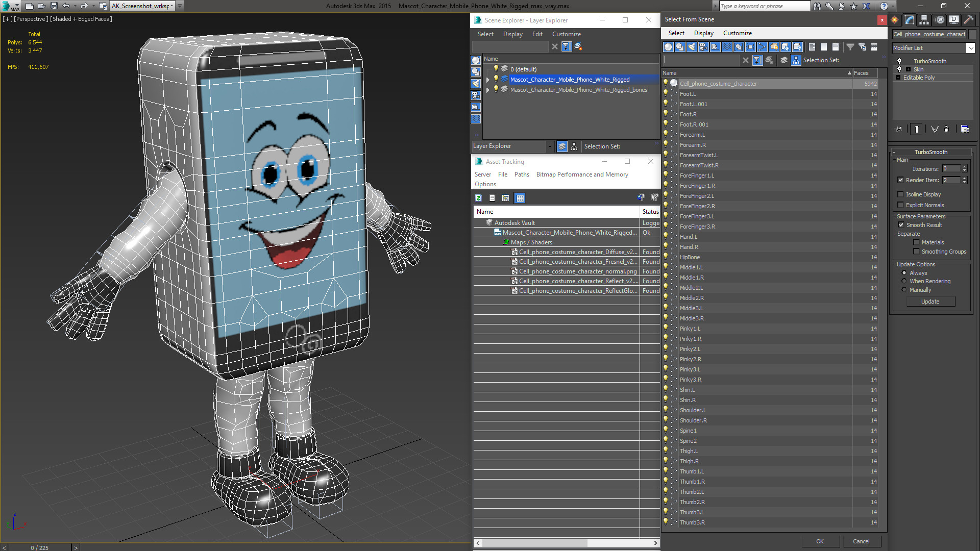Open the Display command panel tab
Image resolution: width=980 pixels, height=551 pixels.
click(x=953, y=20)
